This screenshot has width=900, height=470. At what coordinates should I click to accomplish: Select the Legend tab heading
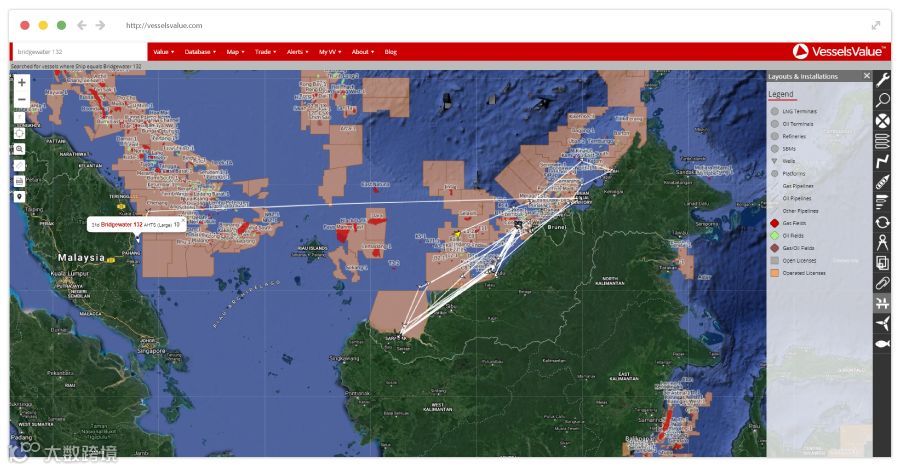click(x=781, y=94)
